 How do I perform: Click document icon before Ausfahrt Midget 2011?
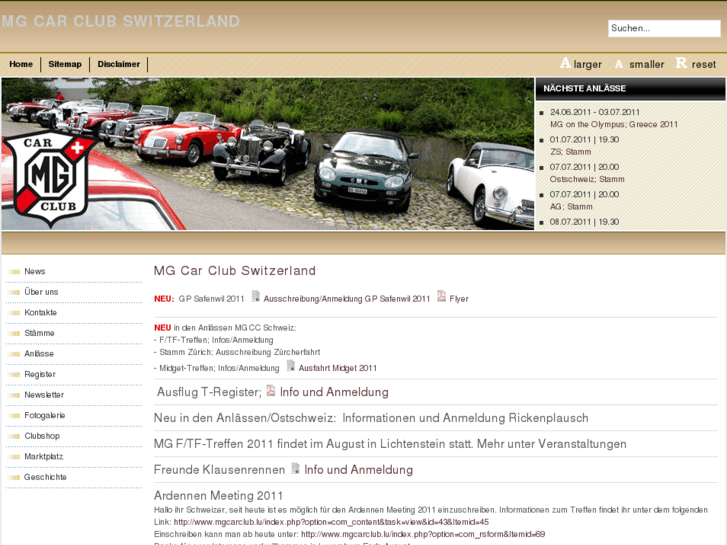click(291, 365)
